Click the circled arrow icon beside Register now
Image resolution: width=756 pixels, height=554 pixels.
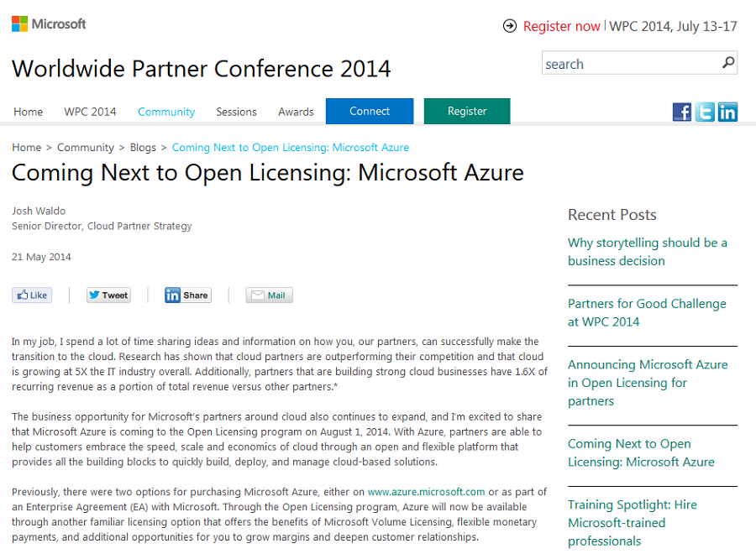click(x=510, y=26)
